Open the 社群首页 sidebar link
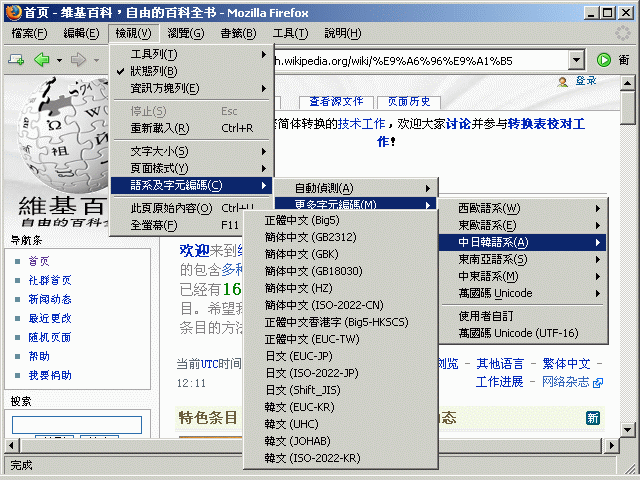Image resolution: width=640 pixels, height=480 pixels. (x=49, y=281)
